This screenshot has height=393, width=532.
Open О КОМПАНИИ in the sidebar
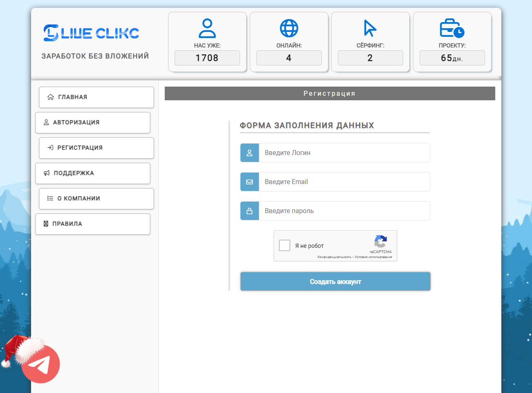(97, 199)
